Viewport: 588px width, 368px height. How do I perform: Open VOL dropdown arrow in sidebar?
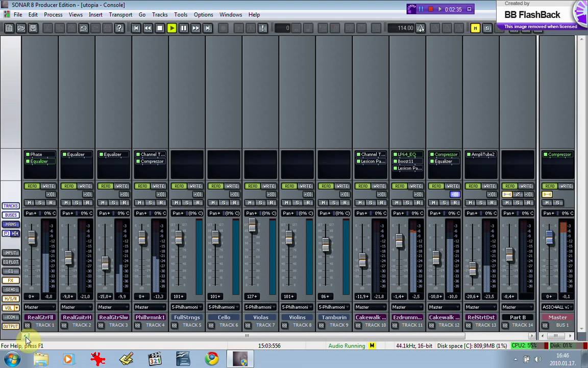tap(16, 308)
